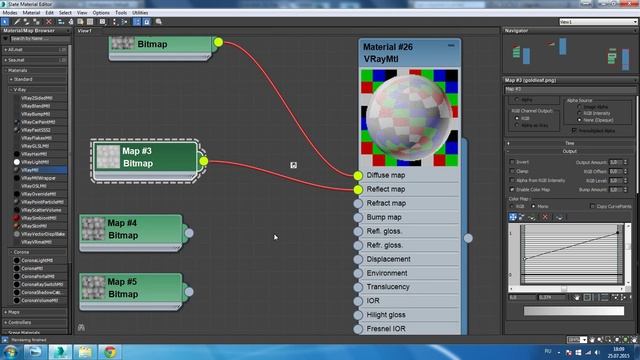Toggle Alpha from RGB Intensity checkbox

tap(512, 180)
